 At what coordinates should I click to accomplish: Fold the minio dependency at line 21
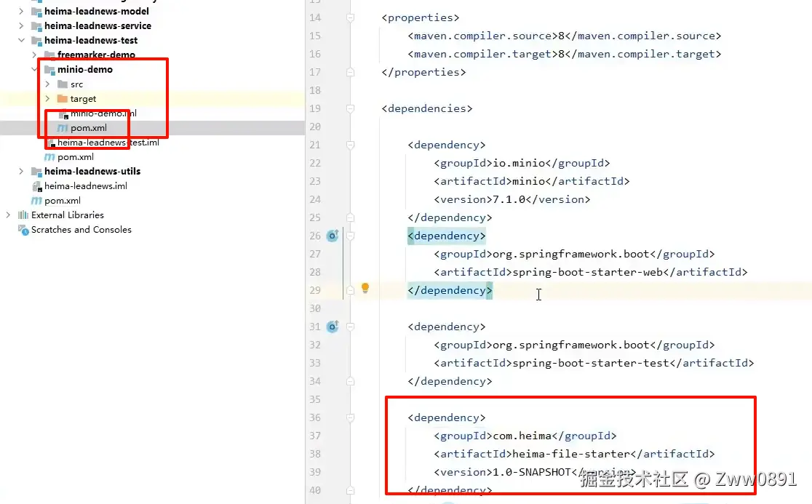point(350,145)
